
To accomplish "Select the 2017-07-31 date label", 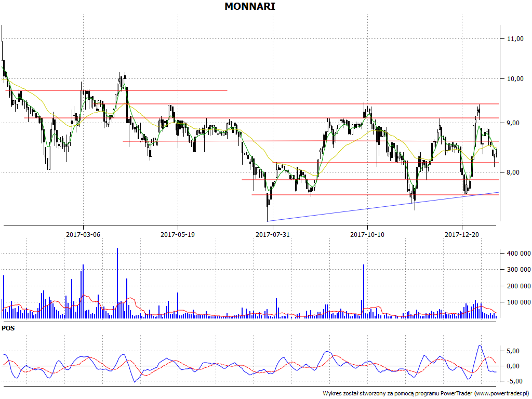I will point(272,234).
